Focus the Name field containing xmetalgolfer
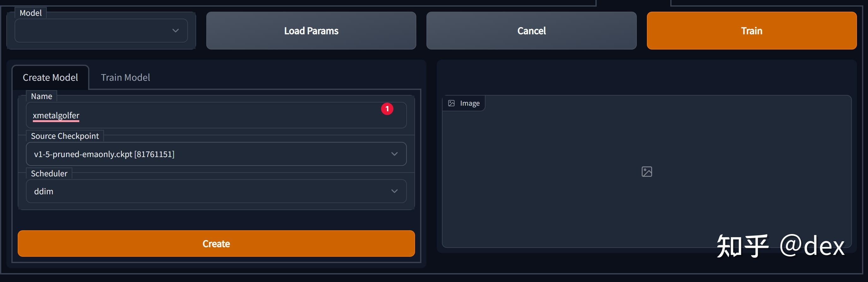 tap(202, 115)
